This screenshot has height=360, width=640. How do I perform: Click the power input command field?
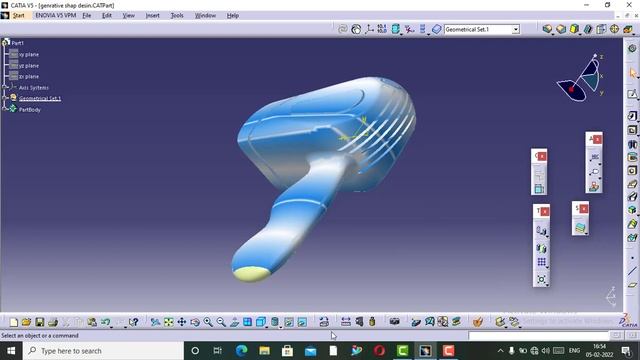(538, 336)
